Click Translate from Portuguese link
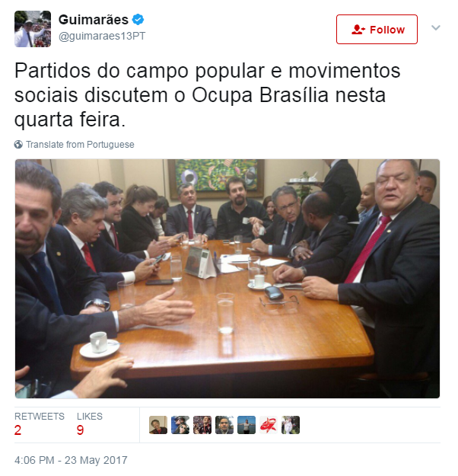 80,145
